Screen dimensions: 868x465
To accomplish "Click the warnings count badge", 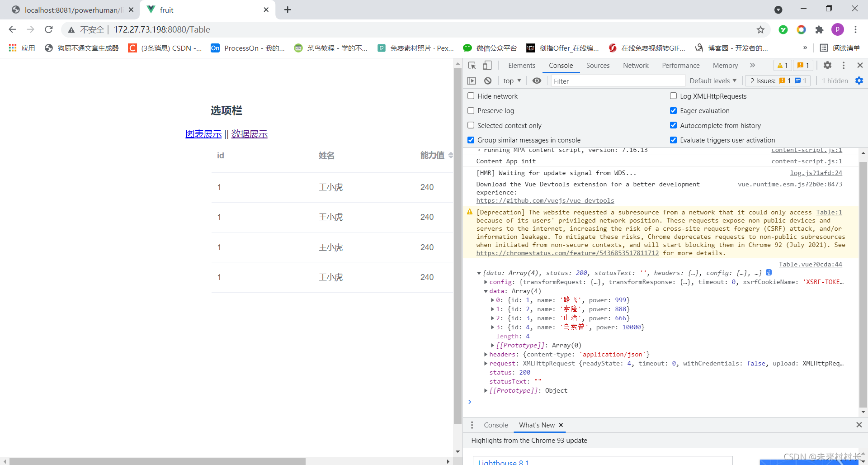I will click(x=783, y=66).
